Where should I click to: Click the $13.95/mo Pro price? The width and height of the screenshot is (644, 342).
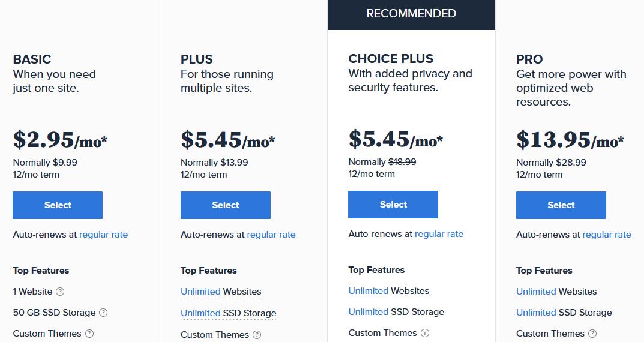tap(570, 140)
